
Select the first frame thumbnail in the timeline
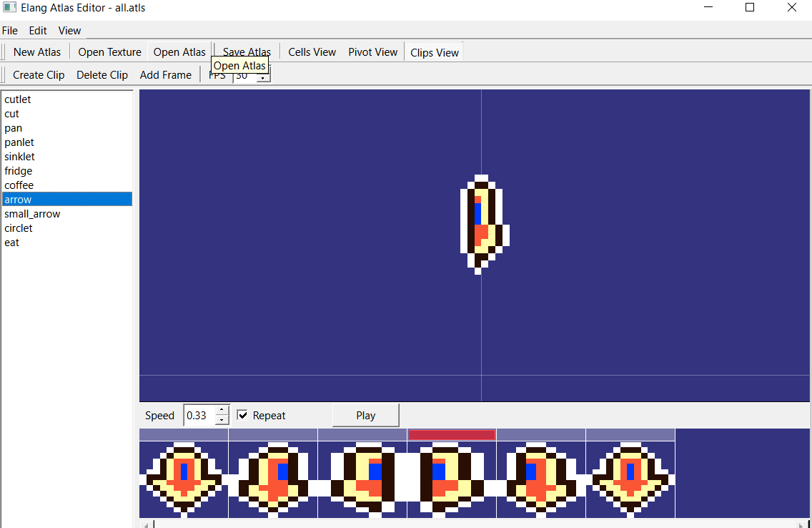coord(184,479)
